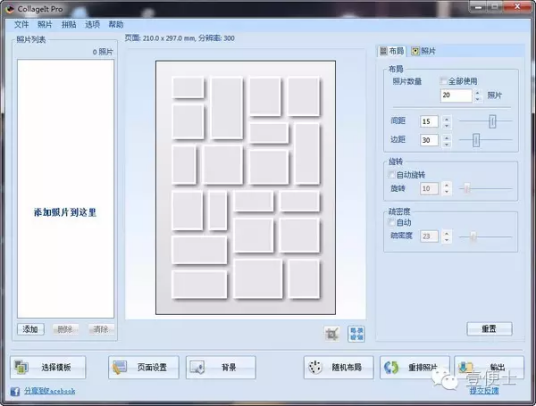Viewport: 536px width, 406px height.
Task: Click the 提交反馈 link
Action: coord(484,391)
